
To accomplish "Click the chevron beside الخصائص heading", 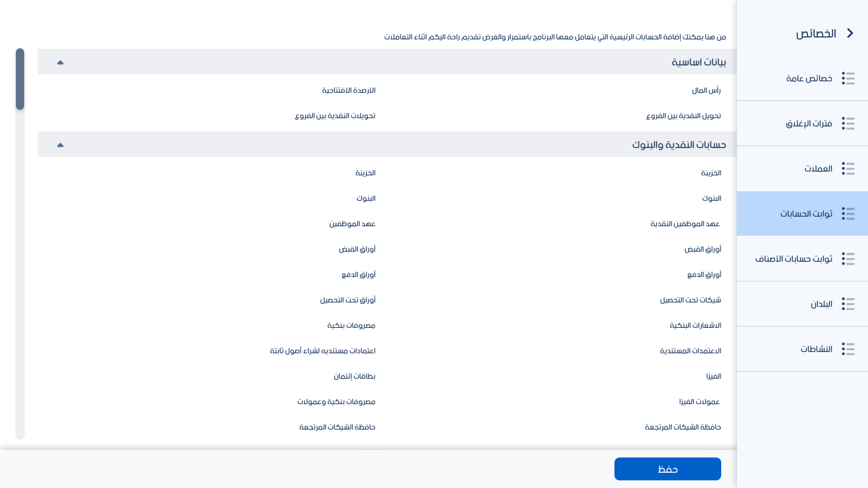I will 850,33.
